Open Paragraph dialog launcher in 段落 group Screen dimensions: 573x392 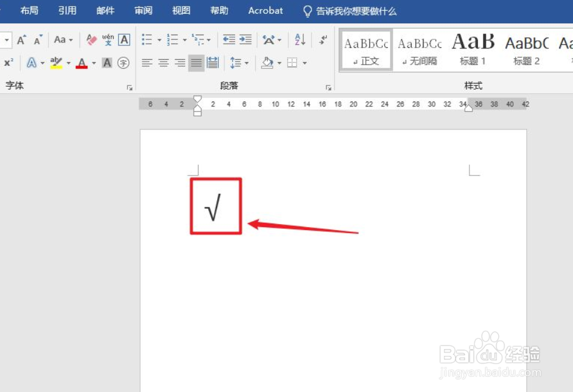click(x=328, y=87)
